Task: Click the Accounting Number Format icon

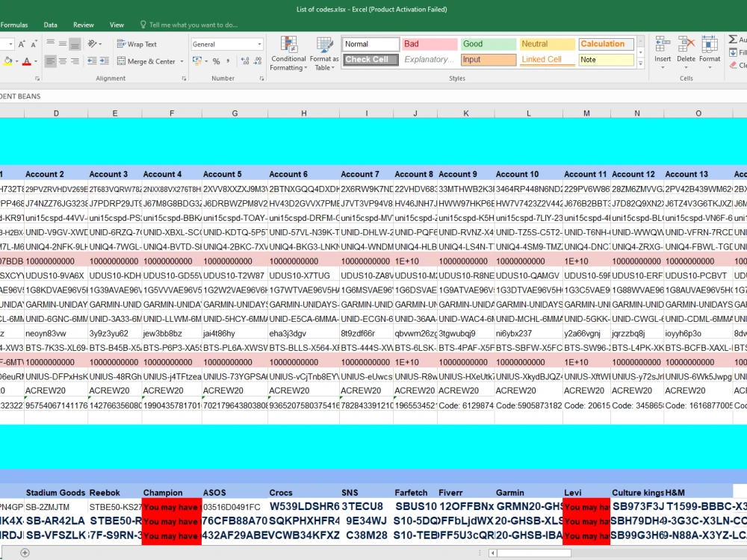Action: pos(197,61)
